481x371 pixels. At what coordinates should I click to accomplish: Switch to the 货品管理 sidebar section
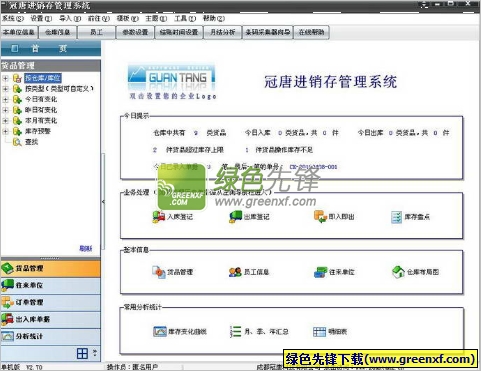click(x=50, y=269)
